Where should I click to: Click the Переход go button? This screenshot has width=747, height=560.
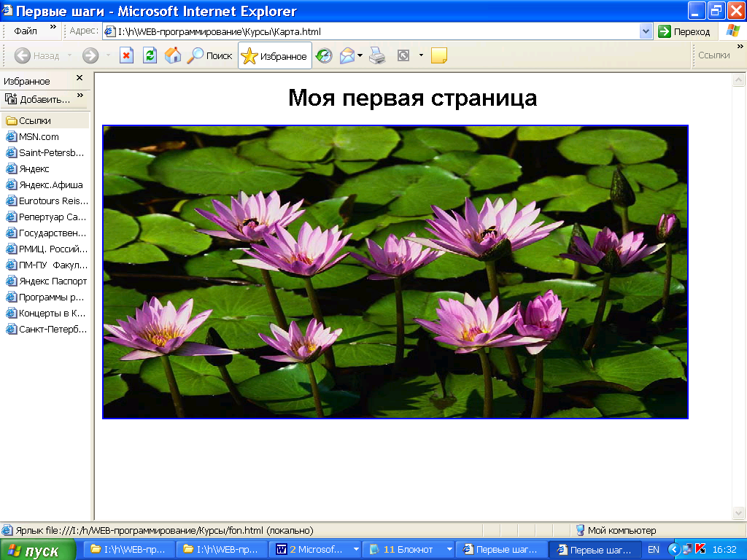684,31
